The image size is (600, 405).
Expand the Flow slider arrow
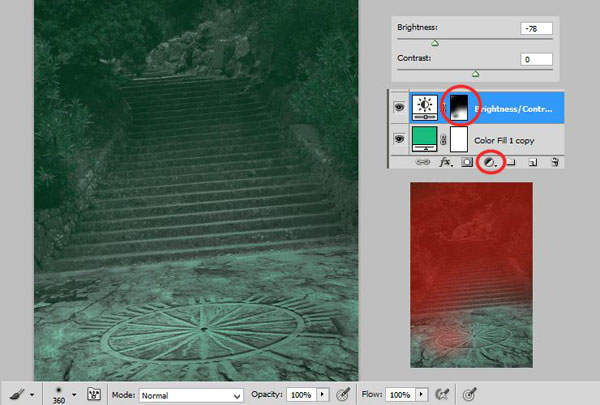pos(421,394)
